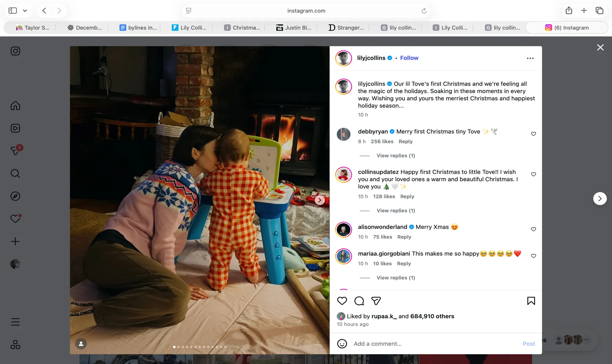Switch to the Justin Bi... browser tab

[294, 28]
